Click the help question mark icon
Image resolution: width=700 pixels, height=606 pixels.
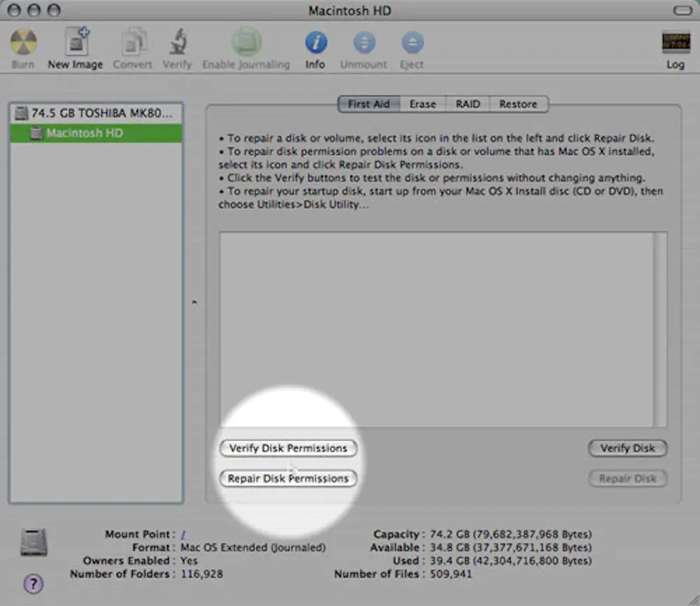(x=33, y=584)
